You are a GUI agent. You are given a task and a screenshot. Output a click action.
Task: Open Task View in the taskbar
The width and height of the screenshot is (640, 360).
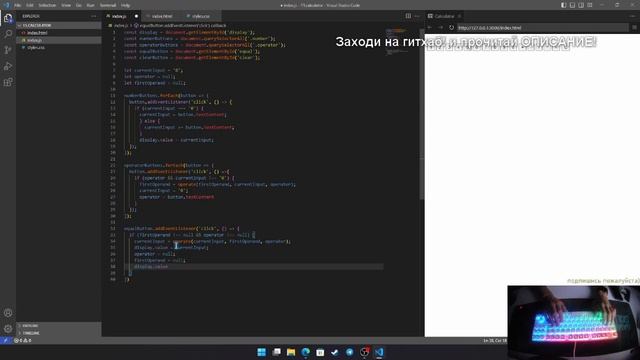point(276,352)
